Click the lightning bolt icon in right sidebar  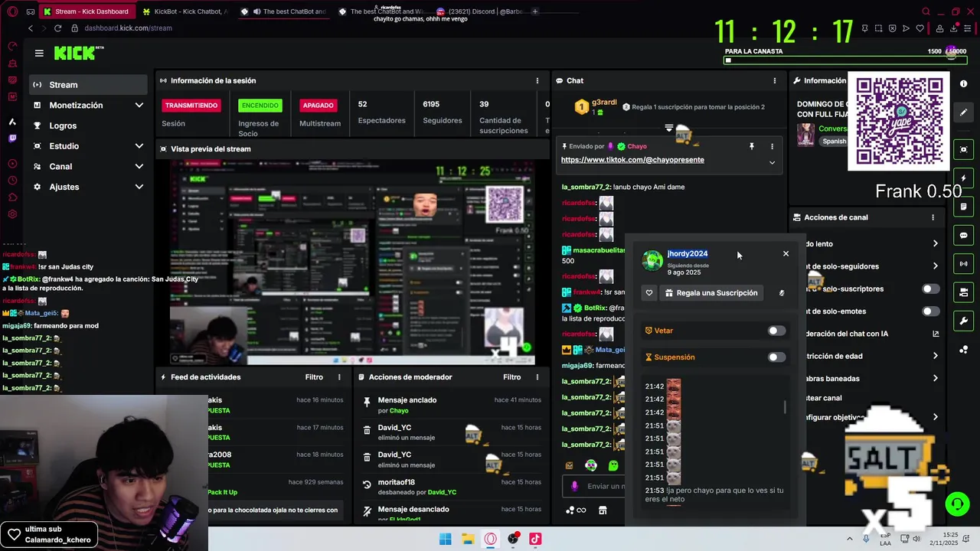963,178
